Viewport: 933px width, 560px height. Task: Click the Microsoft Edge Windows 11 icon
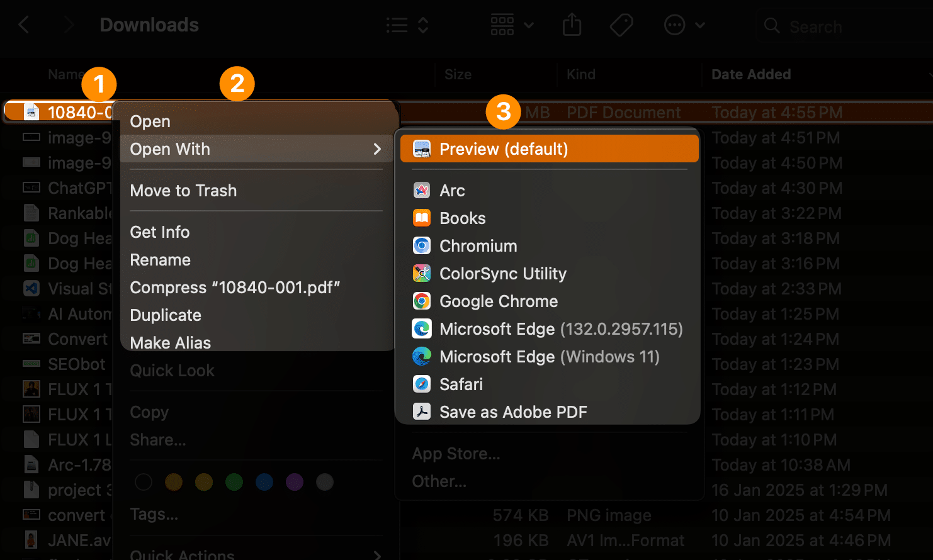422,357
